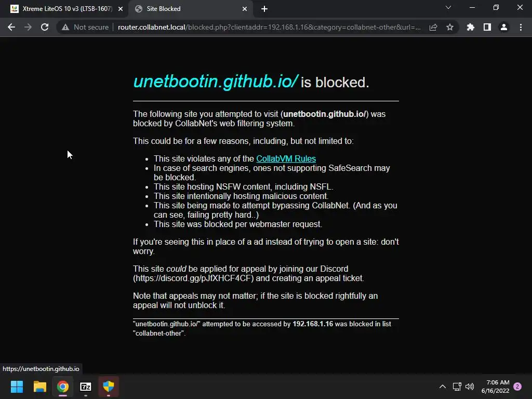Open a new browser tab

(x=264, y=9)
